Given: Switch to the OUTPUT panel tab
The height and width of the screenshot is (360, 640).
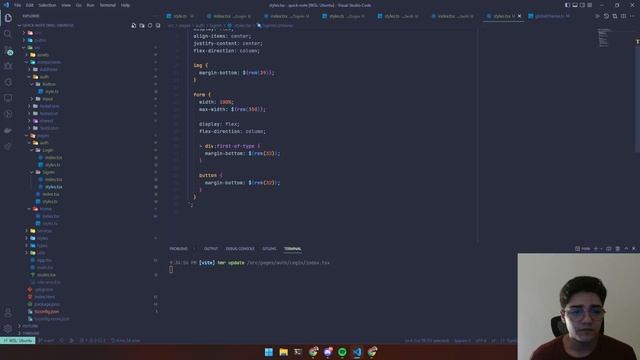Looking at the screenshot, I should coord(211,249).
